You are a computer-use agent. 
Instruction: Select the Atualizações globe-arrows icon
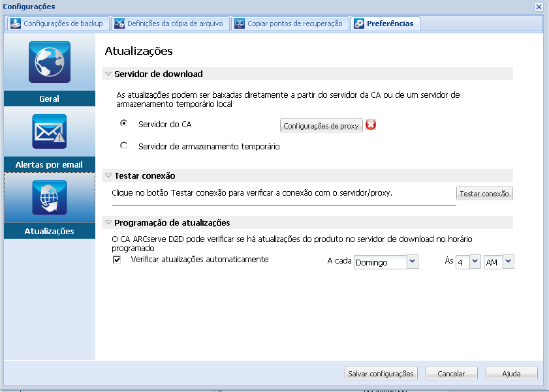pos(50,197)
